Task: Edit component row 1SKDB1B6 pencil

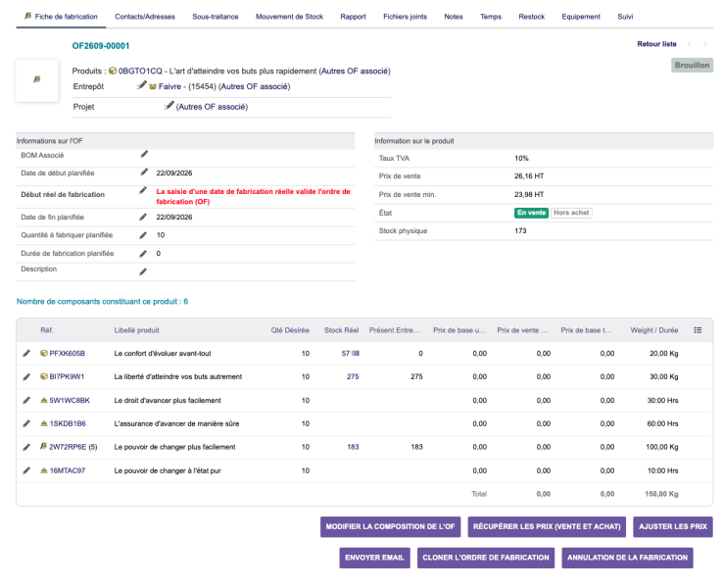Action: [26, 423]
